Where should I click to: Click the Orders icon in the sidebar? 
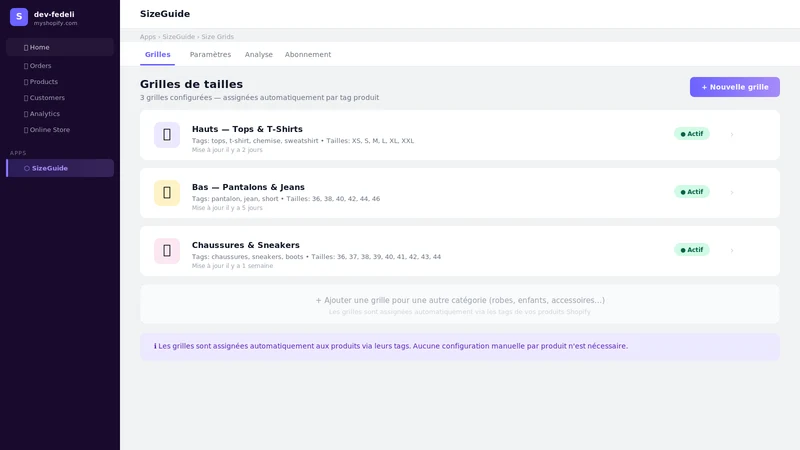tap(26, 66)
